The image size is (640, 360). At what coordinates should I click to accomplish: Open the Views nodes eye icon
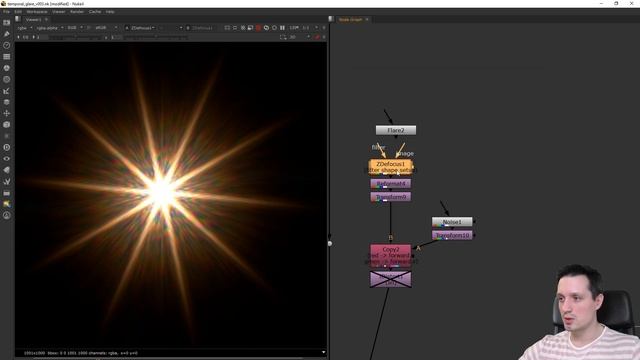(7, 159)
